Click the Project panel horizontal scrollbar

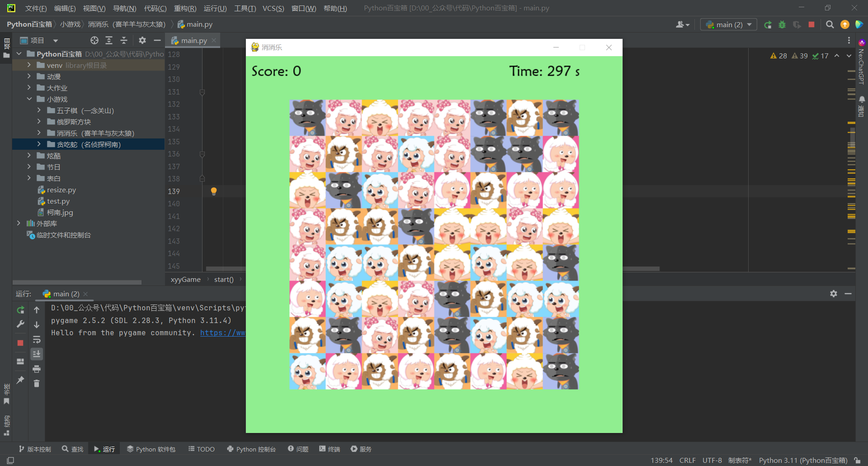[x=77, y=282]
